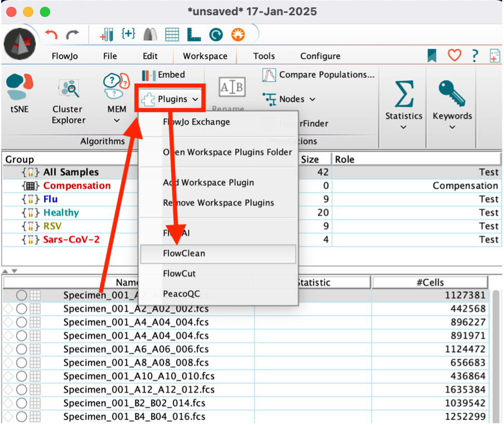Image resolution: width=504 pixels, height=425 pixels.
Task: Toggle circle for Specimen_001_A2_A02_002.fcs row
Action: [22, 309]
